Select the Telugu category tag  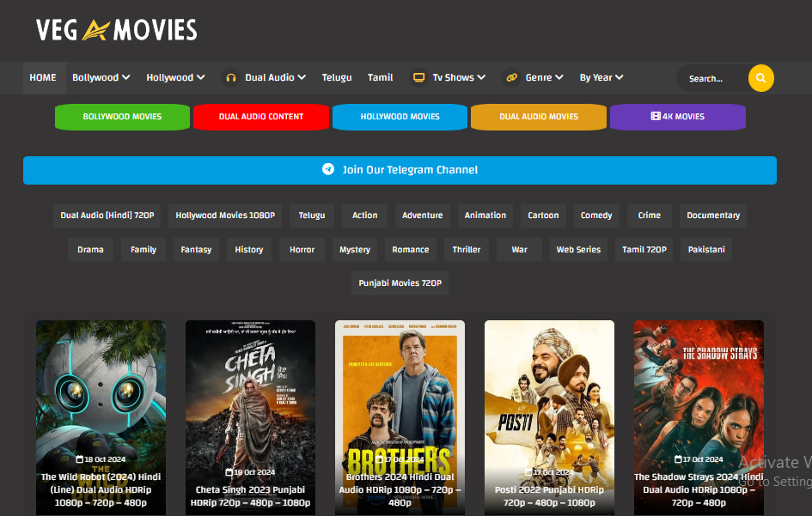(312, 216)
